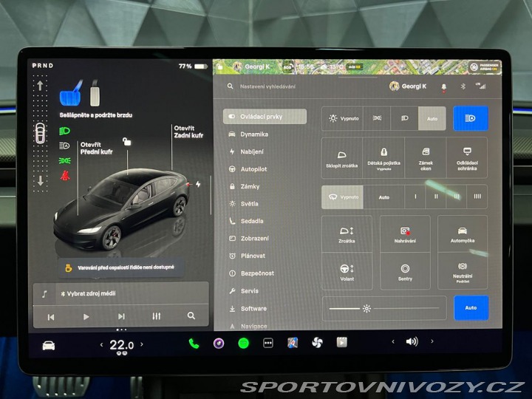Tap the Zámek oken window lock tile

pos(426,158)
